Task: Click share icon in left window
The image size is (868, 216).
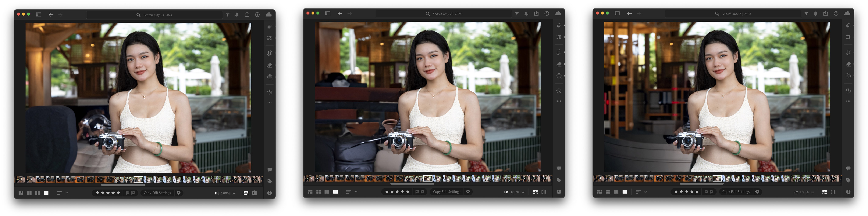Action: pyautogui.click(x=247, y=14)
